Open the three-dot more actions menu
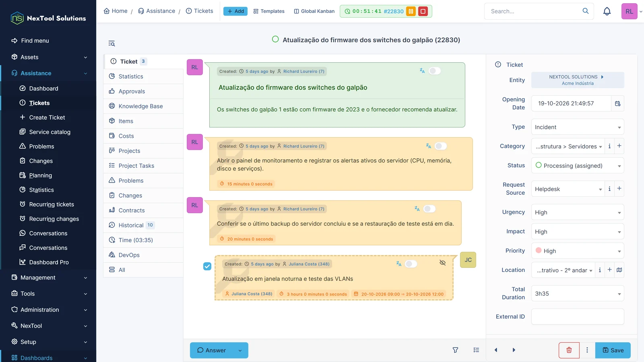The image size is (644, 362). 587,350
